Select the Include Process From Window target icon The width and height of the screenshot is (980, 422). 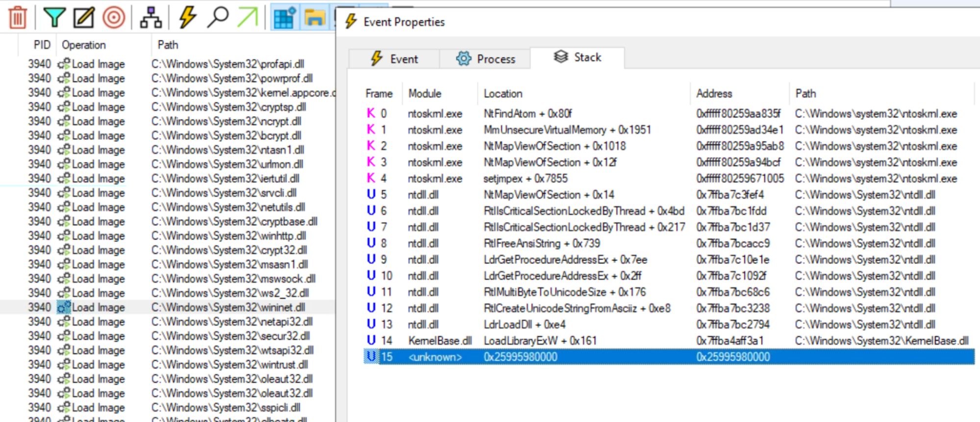(114, 18)
